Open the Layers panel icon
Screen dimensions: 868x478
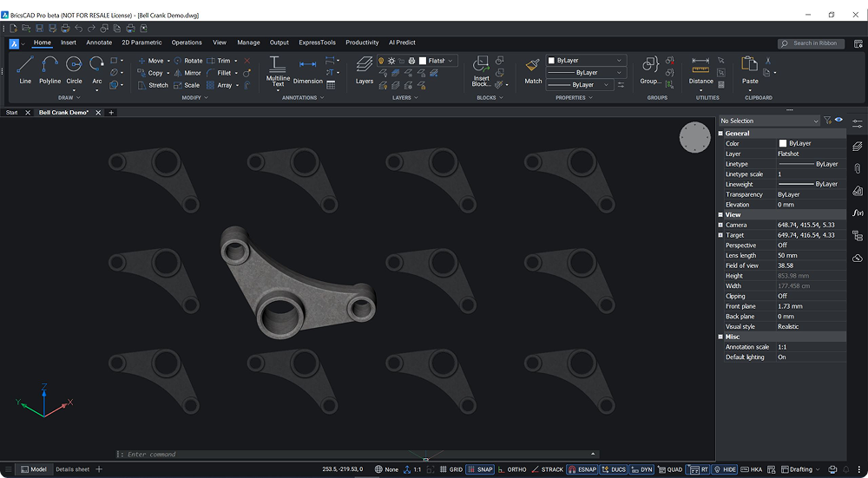tap(365, 70)
